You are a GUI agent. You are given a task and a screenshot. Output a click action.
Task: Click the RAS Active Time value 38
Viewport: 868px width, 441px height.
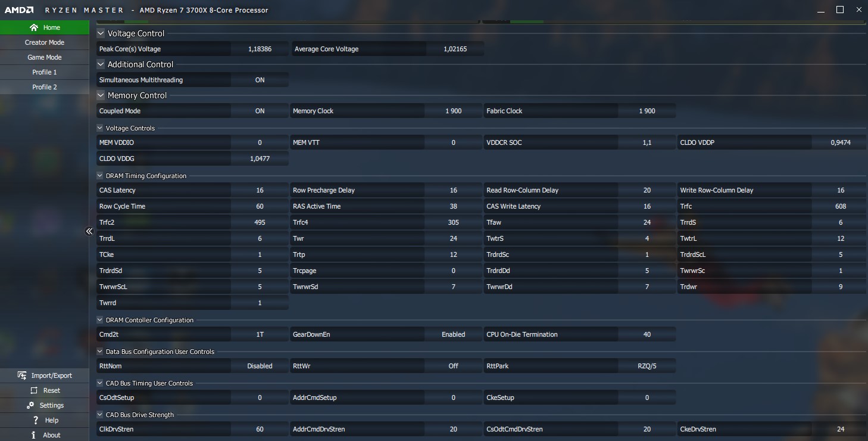(x=453, y=206)
